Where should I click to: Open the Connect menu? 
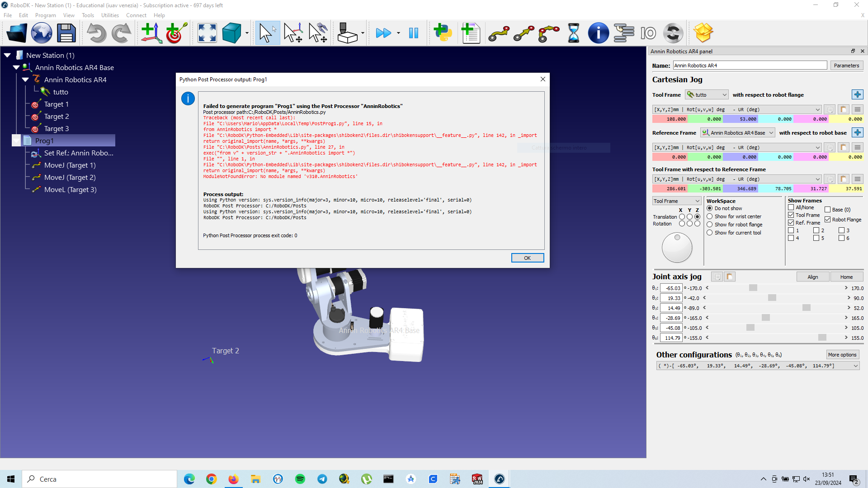(136, 15)
